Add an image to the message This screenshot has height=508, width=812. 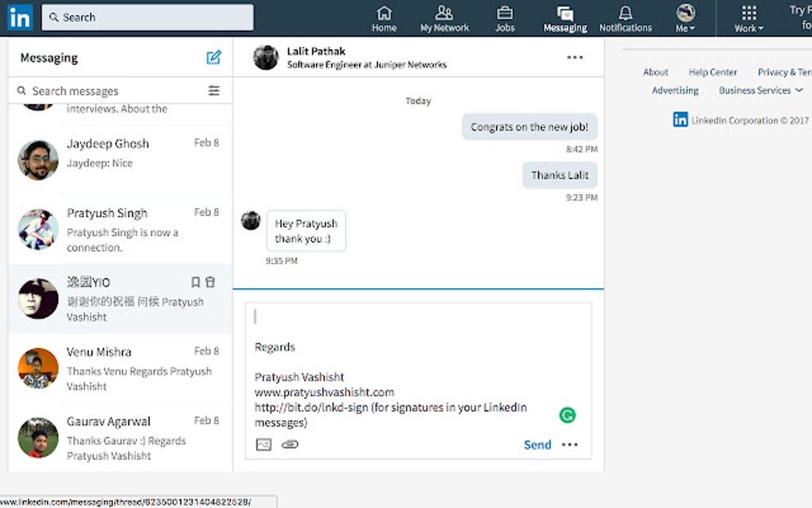265,444
